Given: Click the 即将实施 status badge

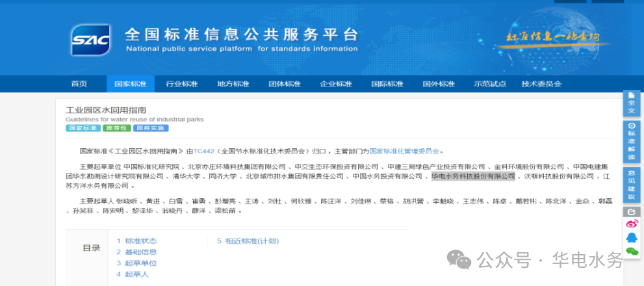Looking at the screenshot, I should click(151, 128).
